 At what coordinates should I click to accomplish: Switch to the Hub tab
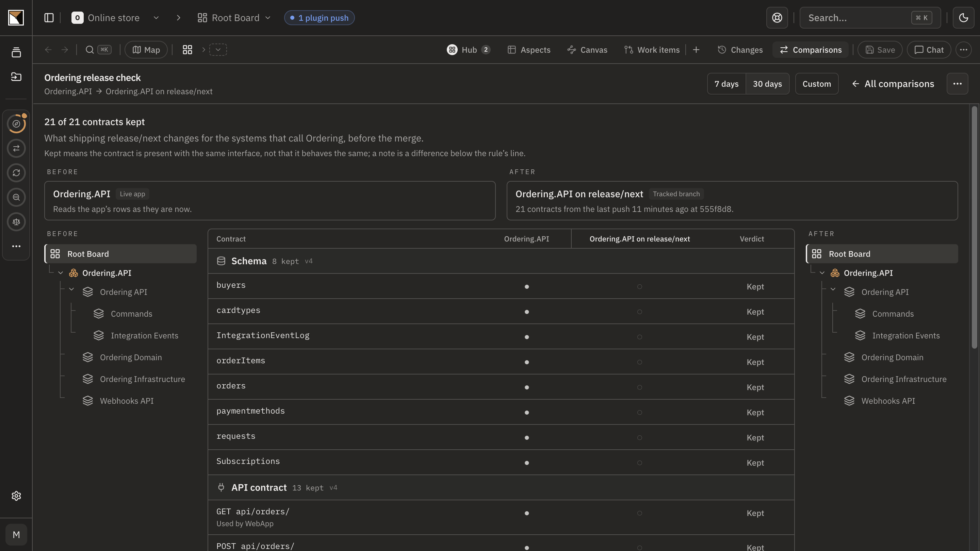pos(468,50)
